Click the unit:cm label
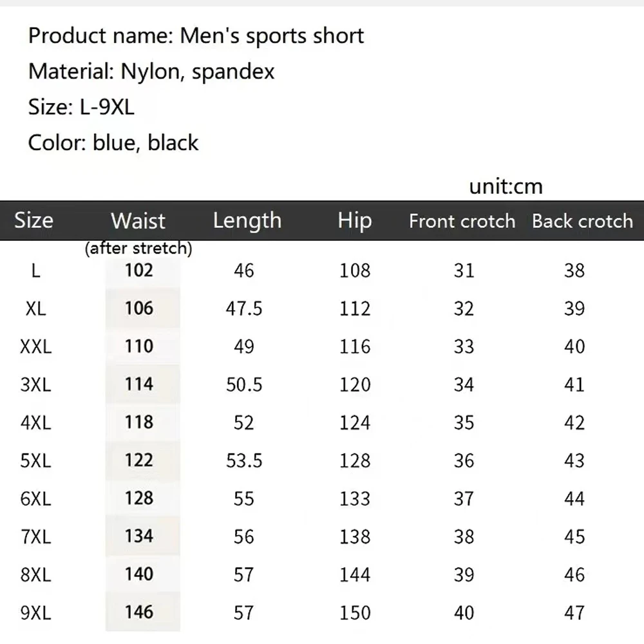644x644 pixels. (506, 187)
